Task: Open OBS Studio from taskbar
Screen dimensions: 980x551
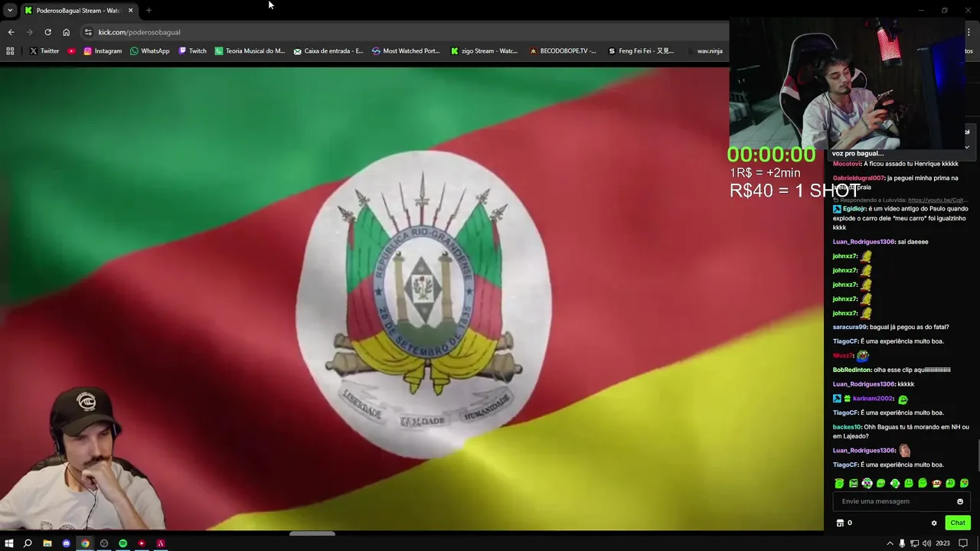Action: 104,543
